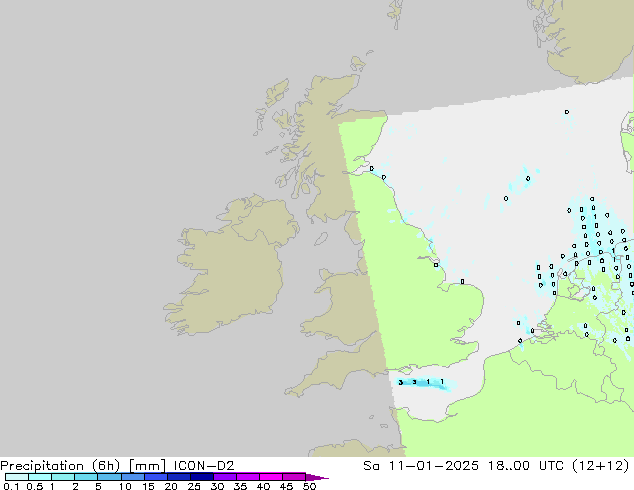Click the '50' label on the legend scale

click(x=310, y=487)
